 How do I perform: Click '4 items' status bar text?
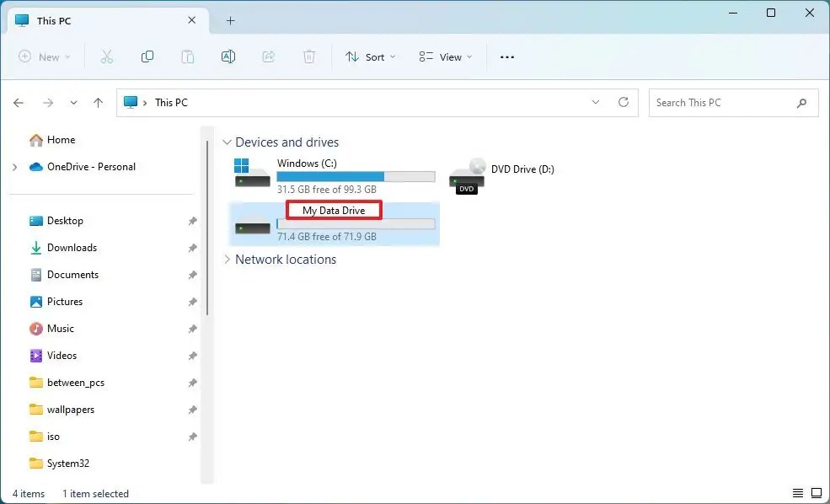29,494
